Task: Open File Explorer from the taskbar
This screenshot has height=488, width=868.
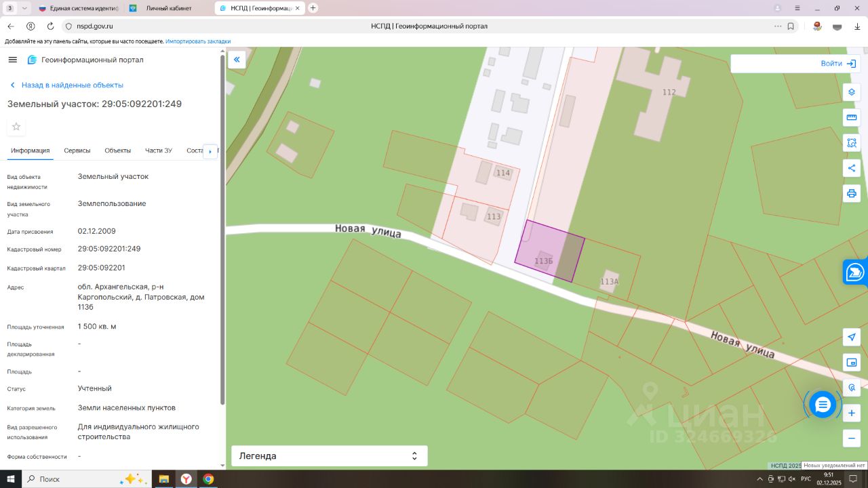Action: pyautogui.click(x=163, y=479)
